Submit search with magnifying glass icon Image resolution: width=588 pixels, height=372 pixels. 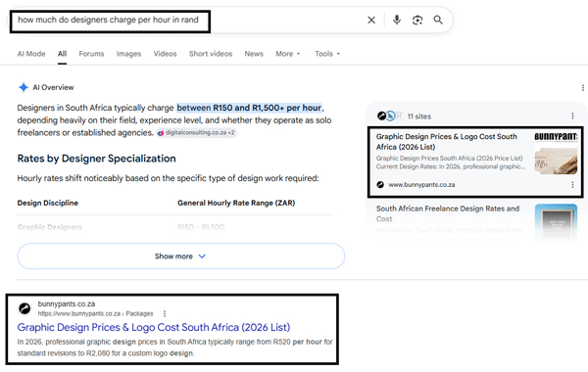point(438,20)
